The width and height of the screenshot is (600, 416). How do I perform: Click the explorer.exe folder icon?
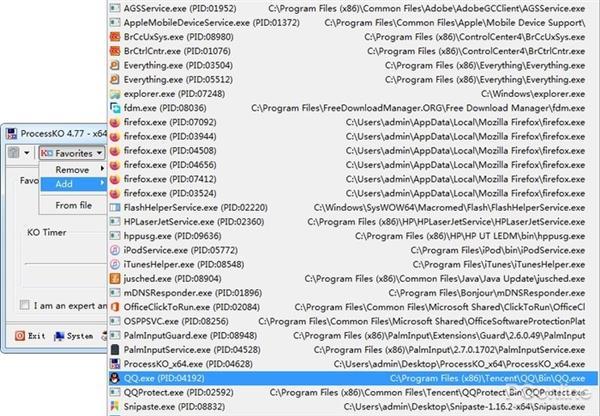[115, 94]
